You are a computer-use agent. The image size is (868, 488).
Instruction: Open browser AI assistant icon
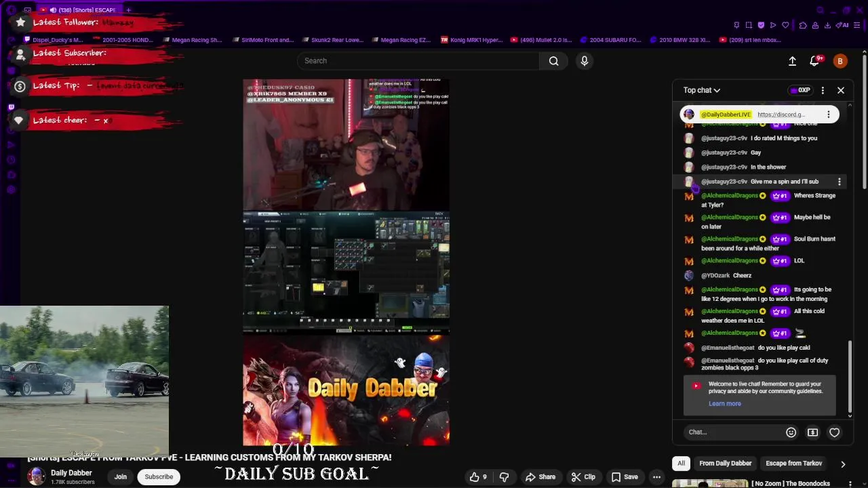click(843, 25)
